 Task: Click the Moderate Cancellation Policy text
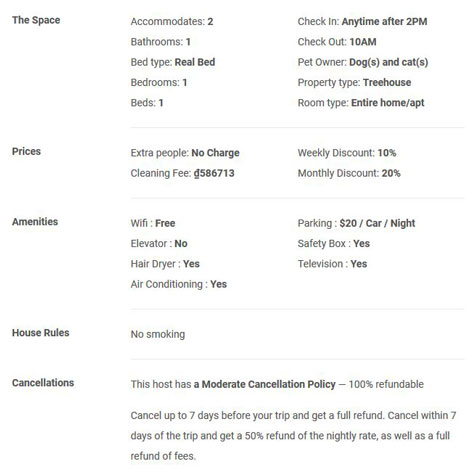coord(269,384)
